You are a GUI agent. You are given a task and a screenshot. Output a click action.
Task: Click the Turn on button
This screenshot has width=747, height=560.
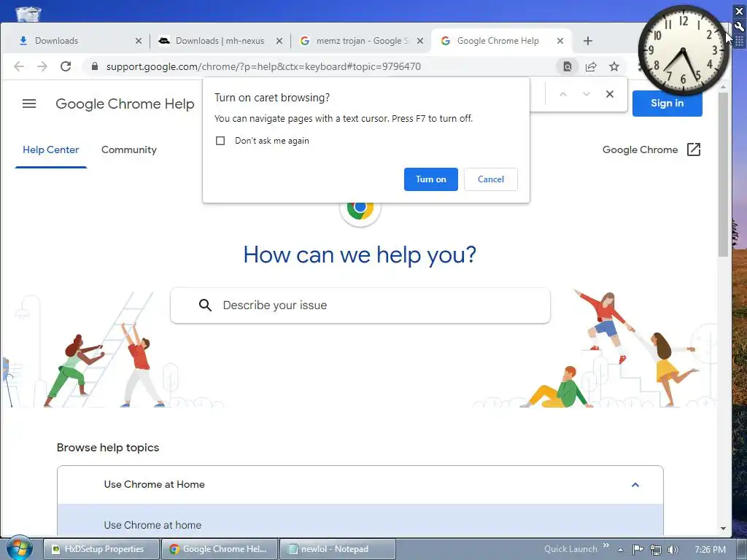[x=430, y=179]
